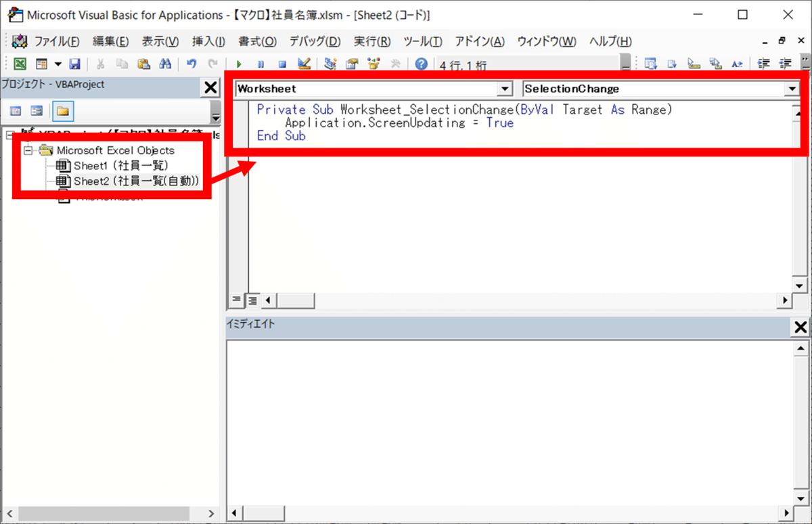Switch to Full Module View button
This screenshot has width=812, height=524.
251,299
